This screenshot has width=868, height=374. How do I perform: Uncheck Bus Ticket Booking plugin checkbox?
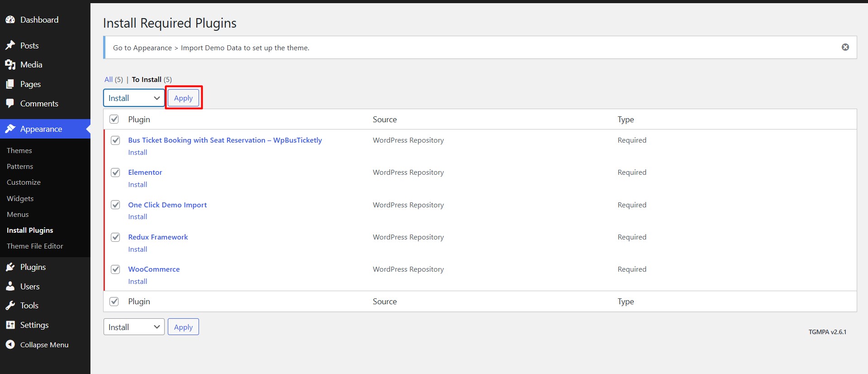115,140
